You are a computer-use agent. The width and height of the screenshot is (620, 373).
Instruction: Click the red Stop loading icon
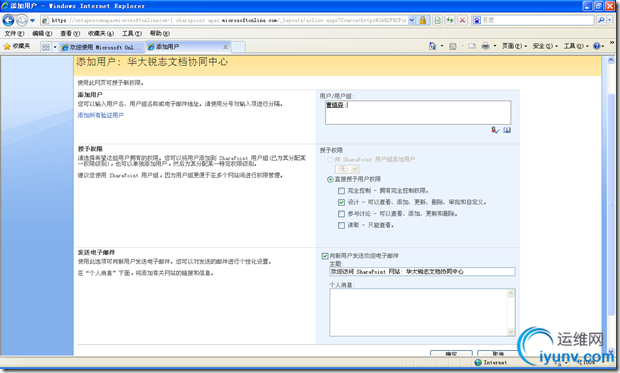coord(462,20)
